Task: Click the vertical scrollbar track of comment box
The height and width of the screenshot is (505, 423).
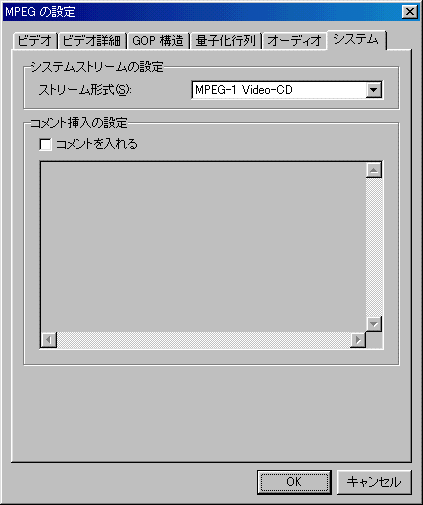Action: tap(374, 247)
